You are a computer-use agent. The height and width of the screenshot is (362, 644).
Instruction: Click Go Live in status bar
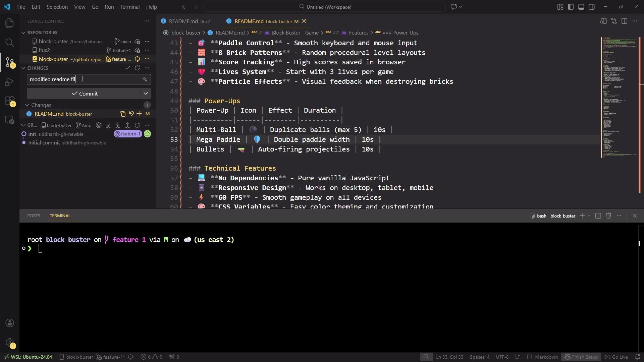click(x=616, y=357)
